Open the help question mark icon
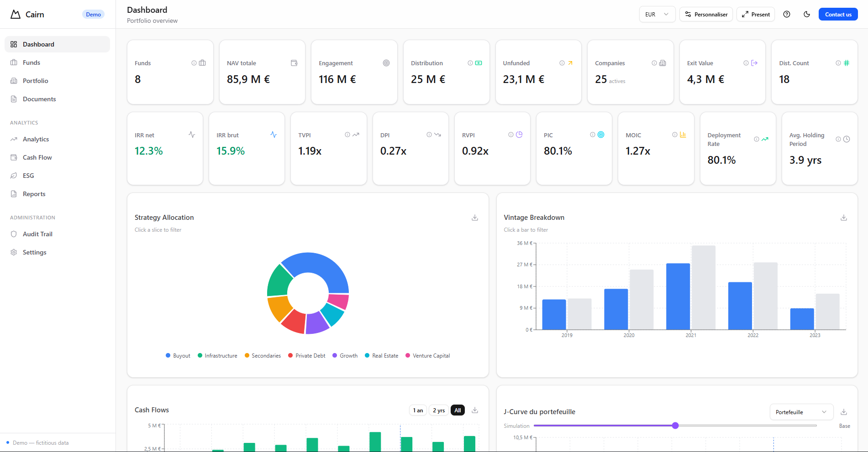The width and height of the screenshot is (868, 452). tap(787, 14)
